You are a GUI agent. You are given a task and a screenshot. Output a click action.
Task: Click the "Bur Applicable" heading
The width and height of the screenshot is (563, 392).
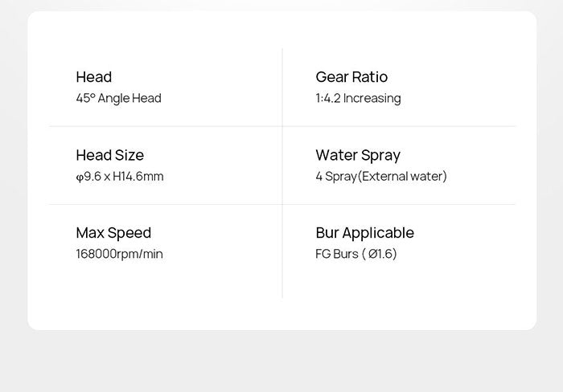(364, 233)
